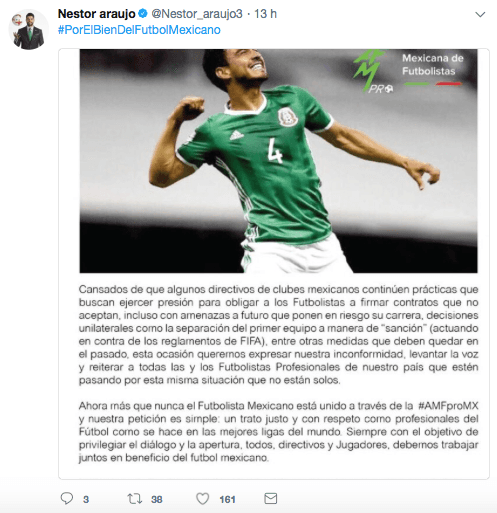Open the profile avatar of the man in a suit

(x=29, y=30)
